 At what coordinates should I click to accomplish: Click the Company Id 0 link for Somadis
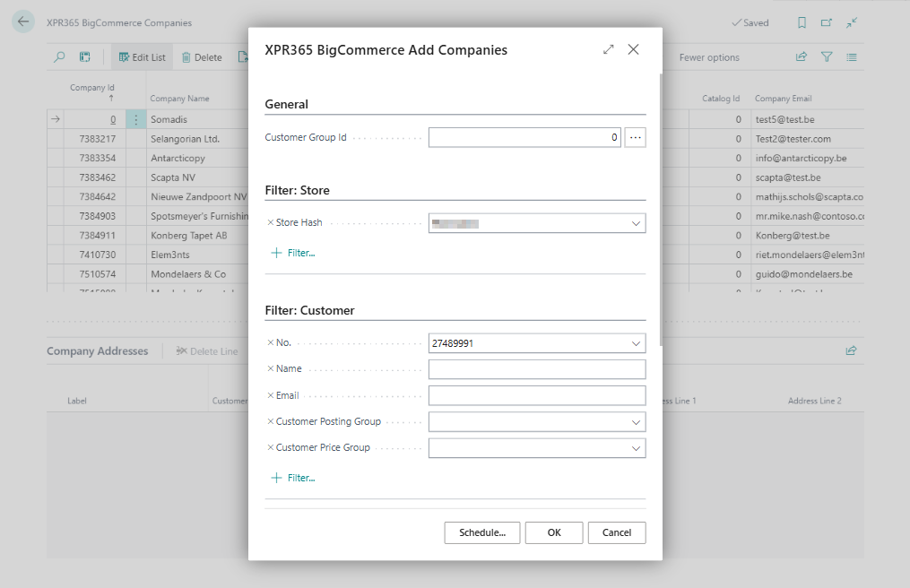click(113, 119)
